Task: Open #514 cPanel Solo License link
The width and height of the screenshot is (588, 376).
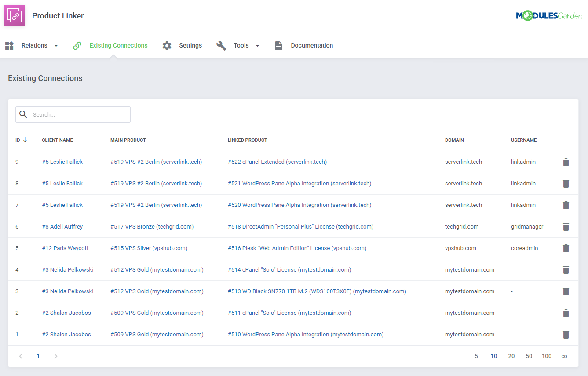Action: pyautogui.click(x=289, y=270)
